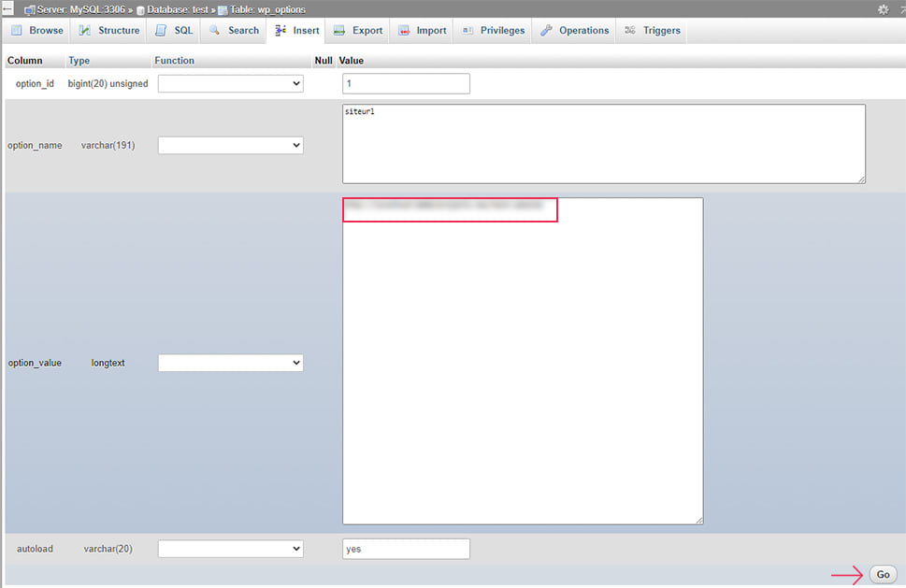906x588 pixels.
Task: Click Database: test breadcrumb link
Action: click(178, 10)
